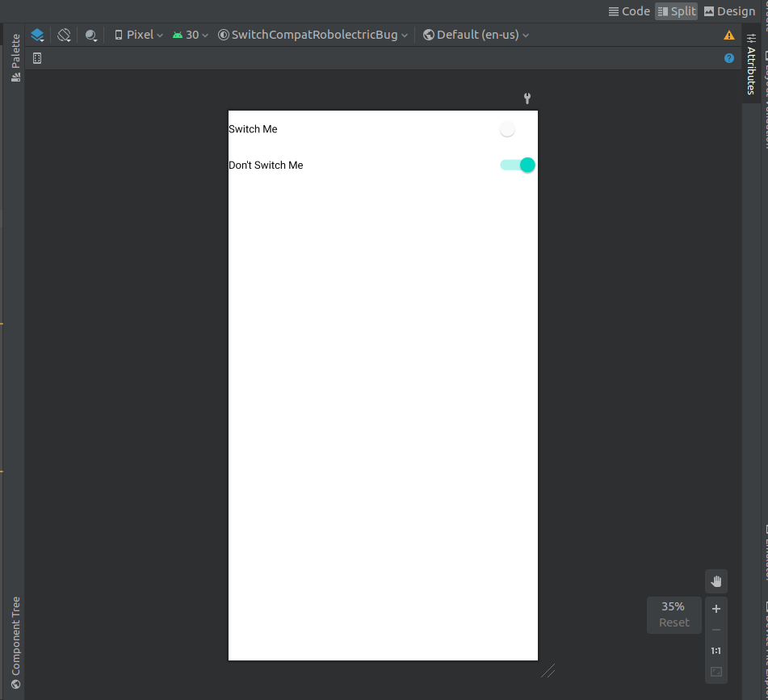The image size is (768, 700).
Task: Open the Default (en-us) locale dropdown
Action: pos(476,35)
